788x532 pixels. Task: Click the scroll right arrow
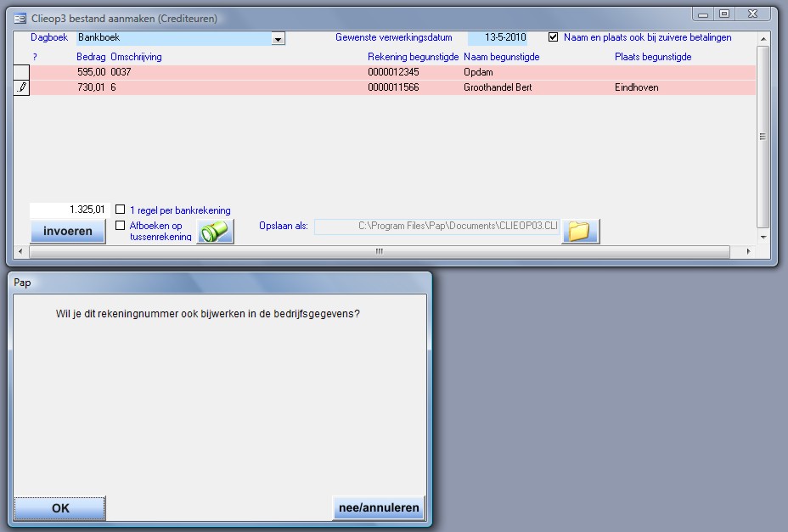748,251
